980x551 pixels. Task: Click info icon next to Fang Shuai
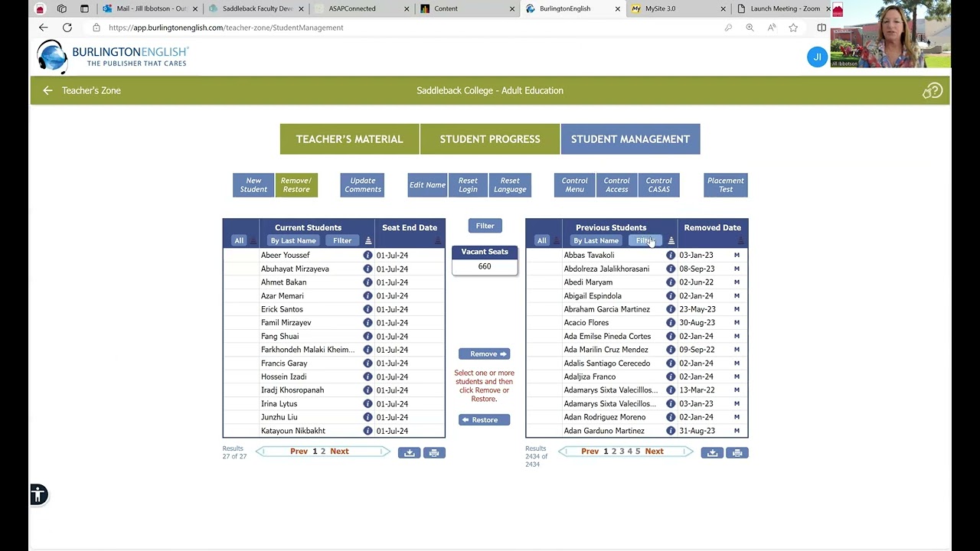(x=367, y=336)
